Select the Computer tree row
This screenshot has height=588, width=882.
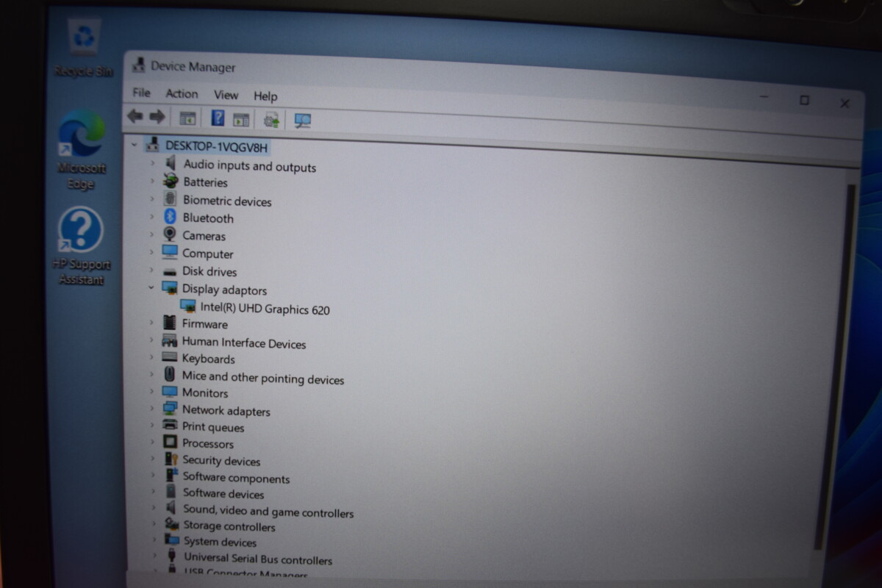click(x=208, y=254)
